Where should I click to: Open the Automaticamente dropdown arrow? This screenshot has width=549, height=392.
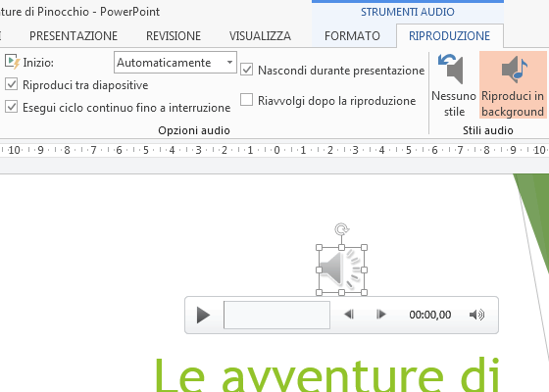[229, 63]
